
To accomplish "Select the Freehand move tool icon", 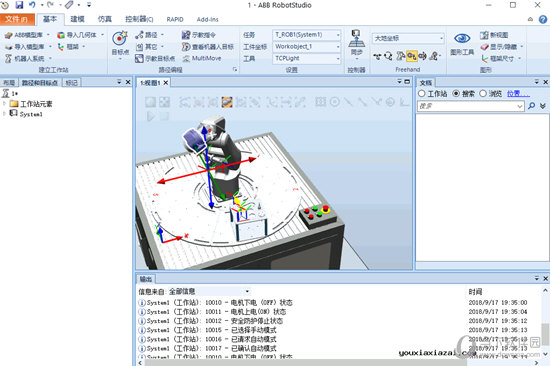I will click(x=377, y=56).
